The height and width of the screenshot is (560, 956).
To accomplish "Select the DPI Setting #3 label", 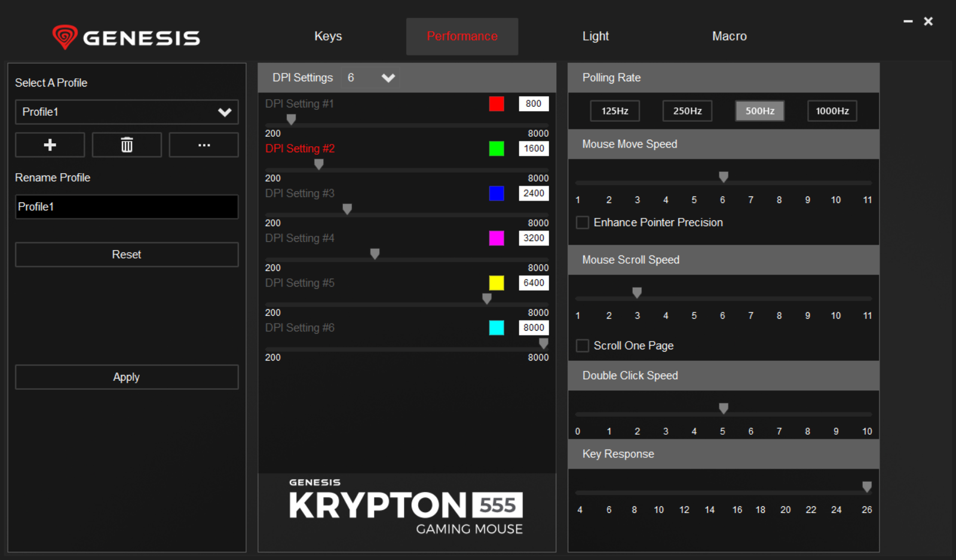I will click(x=300, y=193).
